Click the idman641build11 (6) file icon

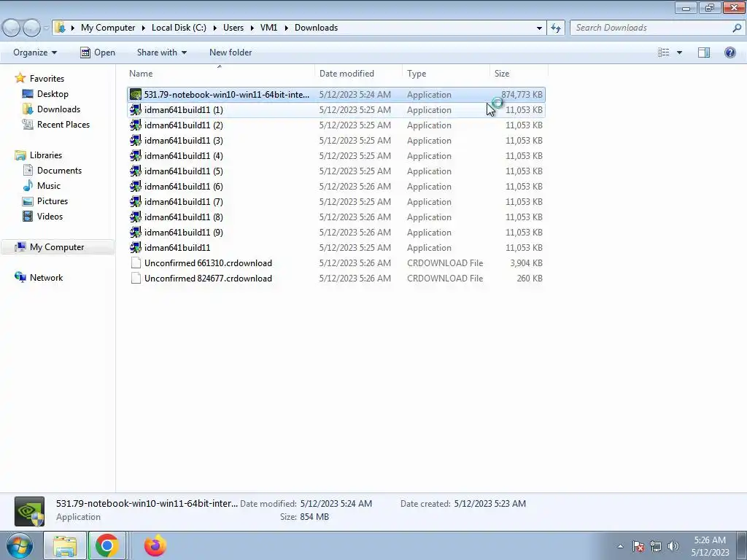click(x=136, y=186)
